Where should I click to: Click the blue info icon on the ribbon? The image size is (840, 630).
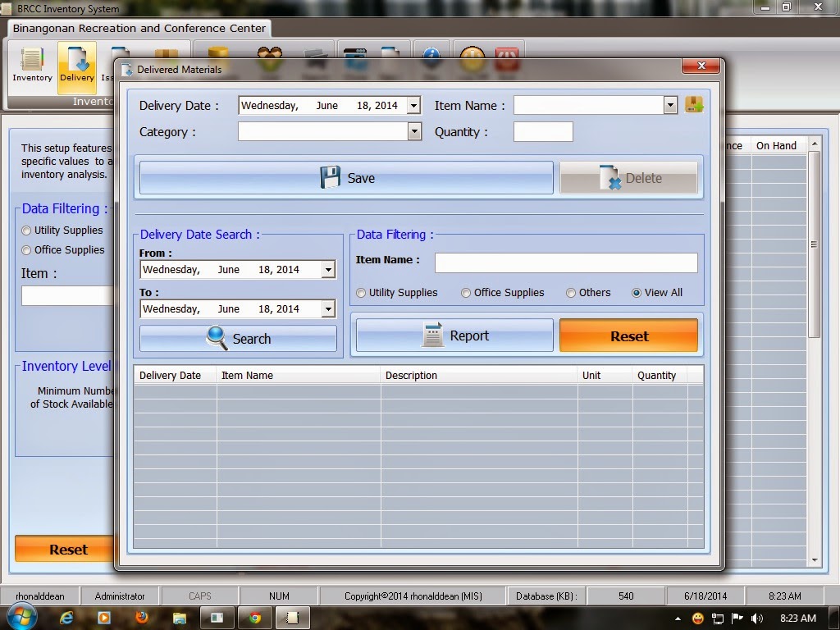[x=431, y=57]
